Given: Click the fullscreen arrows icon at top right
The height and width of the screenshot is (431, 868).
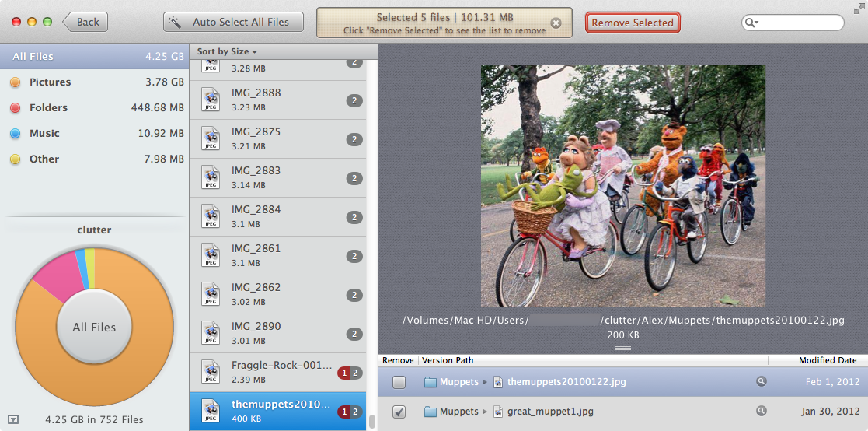Looking at the screenshot, I should [x=858, y=9].
